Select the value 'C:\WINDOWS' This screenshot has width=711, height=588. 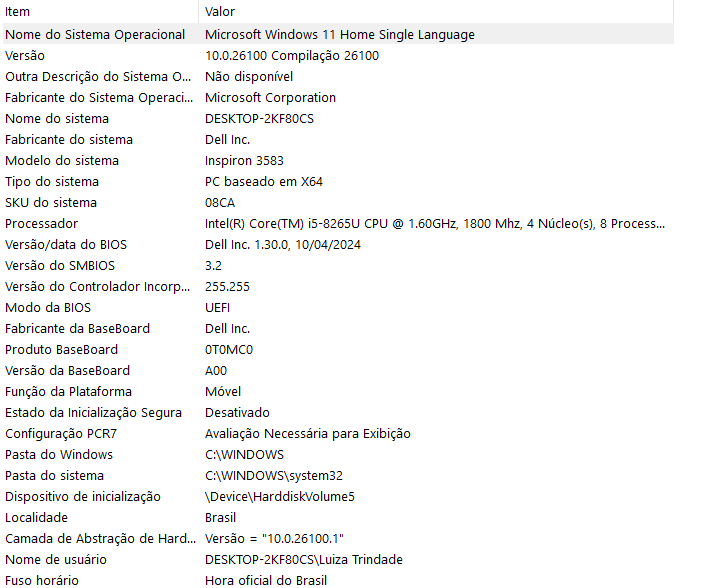pyautogui.click(x=244, y=455)
